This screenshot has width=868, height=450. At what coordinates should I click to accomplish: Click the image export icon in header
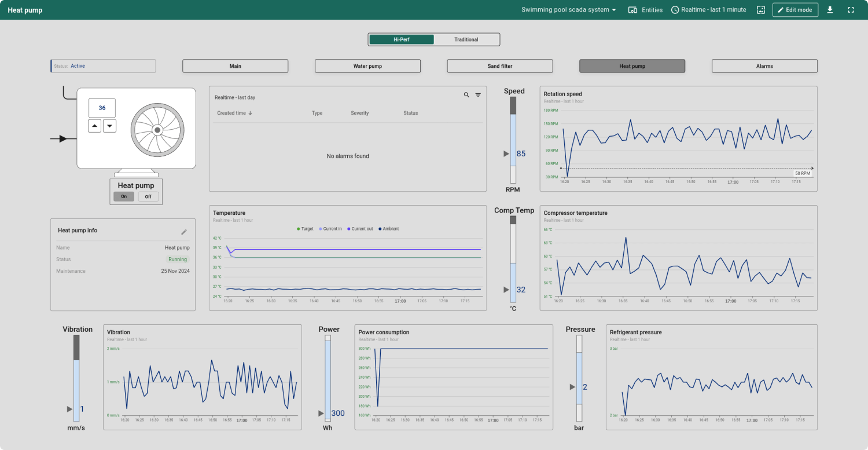click(761, 10)
